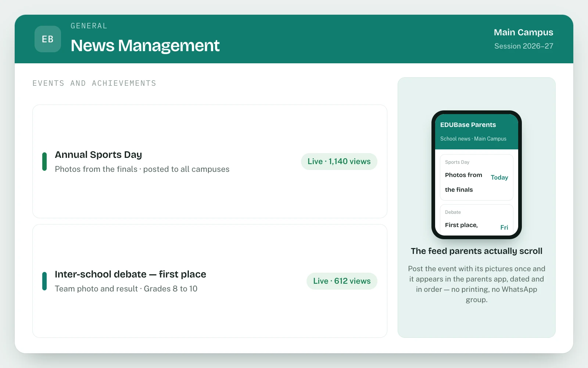Click the GENERAL section label

click(89, 26)
